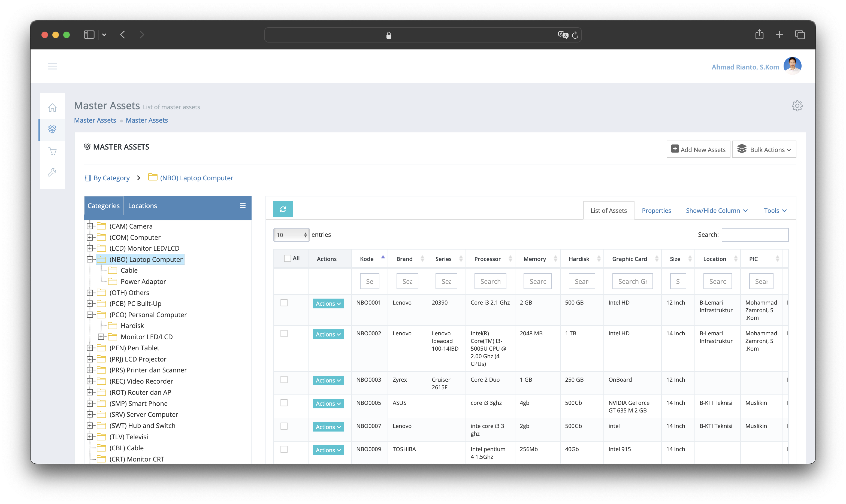Open the settings gear near Master Assets title
Viewport: 846px width, 504px height.
797,106
